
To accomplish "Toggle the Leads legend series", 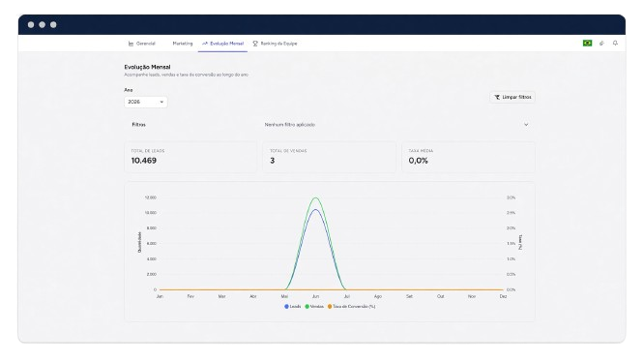I will click(292, 307).
